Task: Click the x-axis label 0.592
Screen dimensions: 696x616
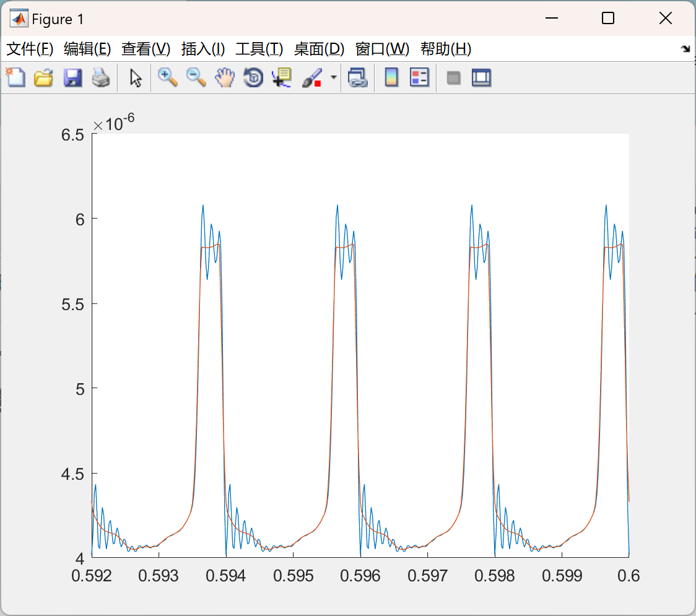Action: [x=92, y=576]
